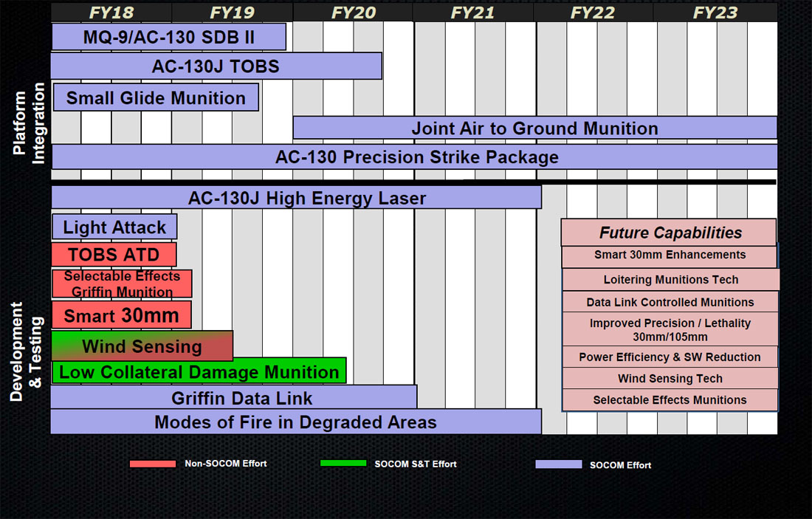Click Improved Precision / Lethality 30mm/105mm entry
Viewport: 812px width, 519px height.
(x=670, y=329)
